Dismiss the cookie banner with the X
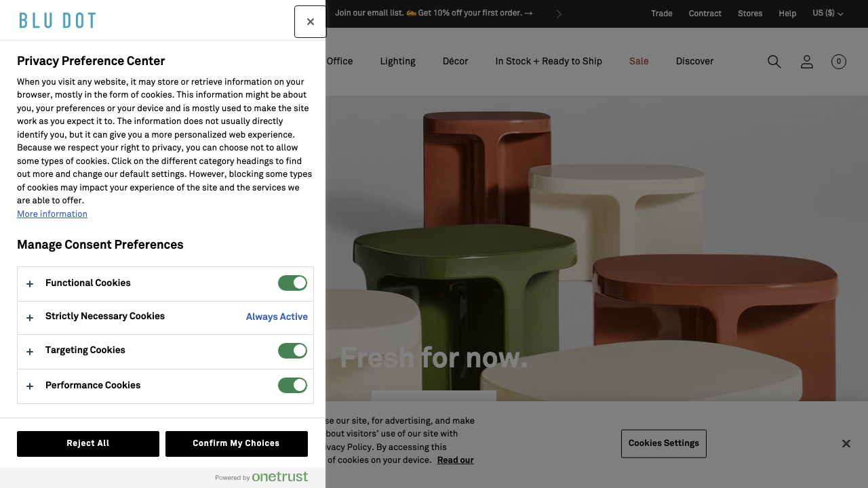The width and height of the screenshot is (868, 488). (846, 443)
